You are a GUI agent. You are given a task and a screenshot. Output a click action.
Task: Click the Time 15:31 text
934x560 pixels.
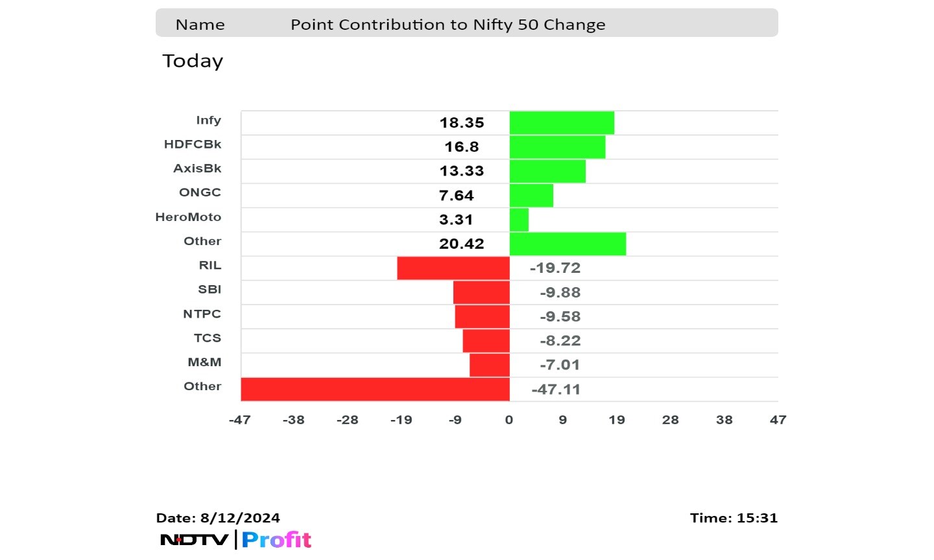734,518
